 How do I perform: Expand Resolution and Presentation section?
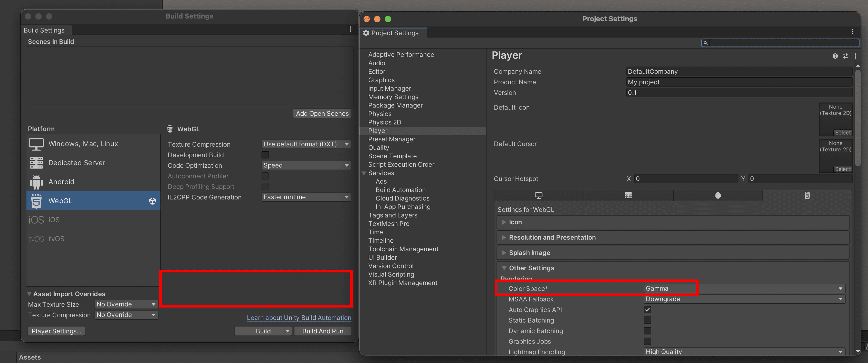[504, 237]
